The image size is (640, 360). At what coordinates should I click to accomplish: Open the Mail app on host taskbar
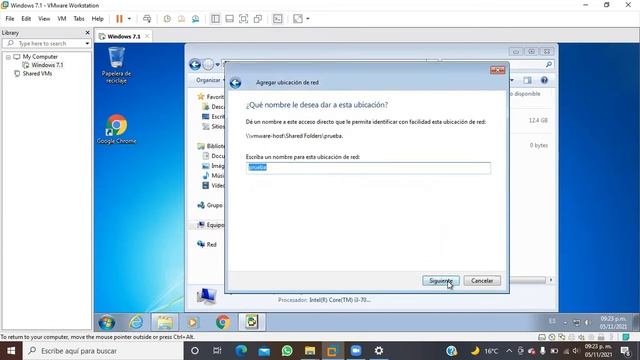click(264, 351)
